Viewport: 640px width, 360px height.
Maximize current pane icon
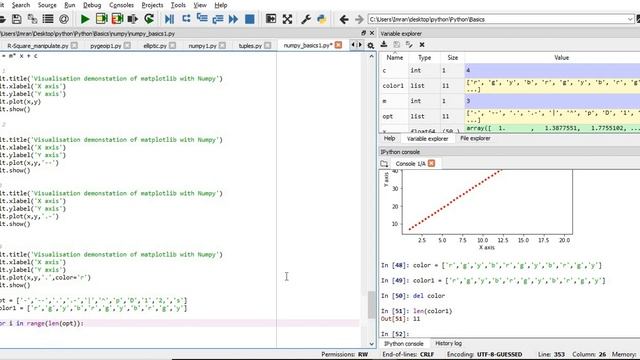point(271,19)
